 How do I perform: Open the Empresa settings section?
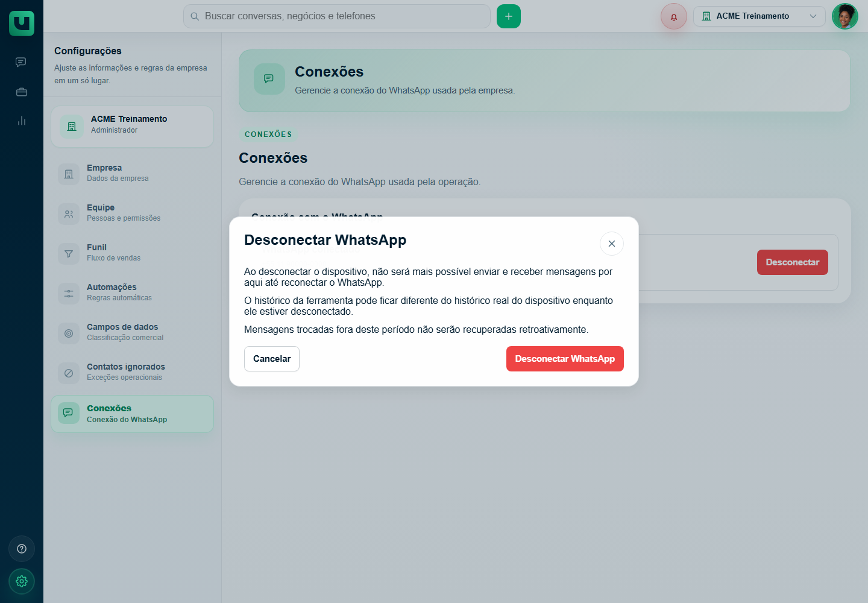coord(132,174)
